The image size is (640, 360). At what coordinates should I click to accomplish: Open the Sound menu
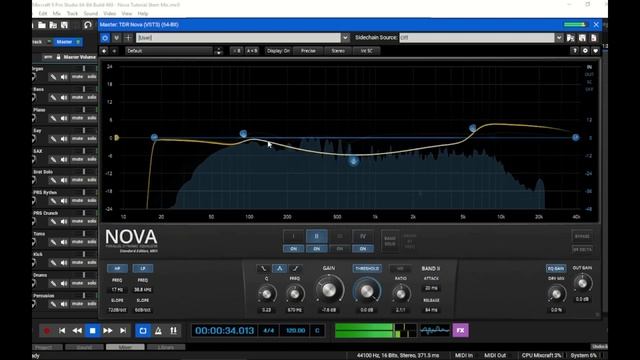pyautogui.click(x=91, y=13)
